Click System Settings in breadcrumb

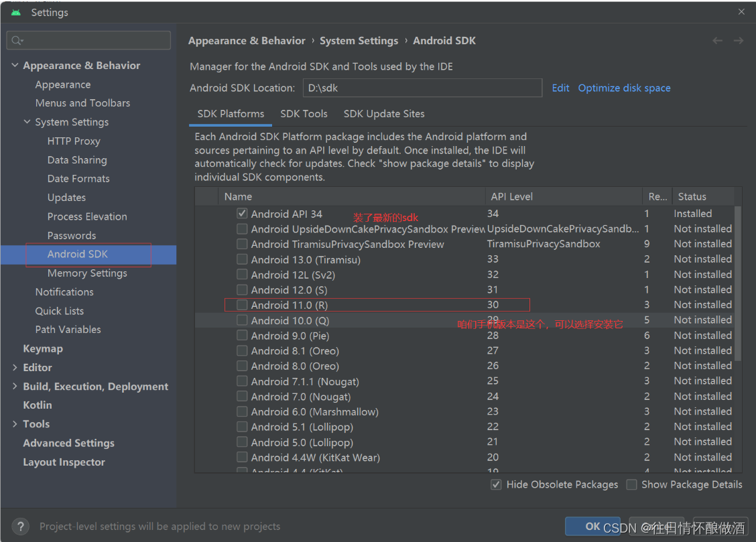click(x=359, y=41)
